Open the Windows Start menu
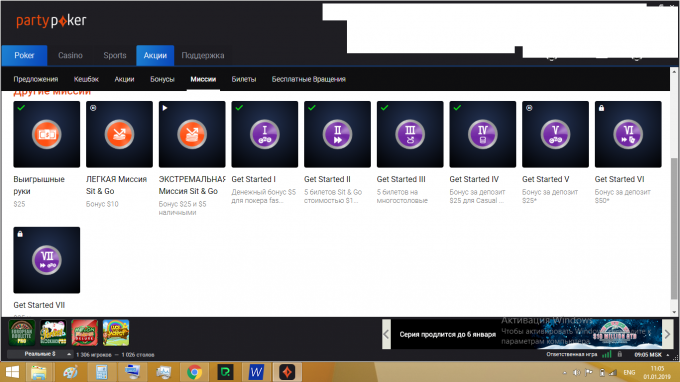This screenshot has width=680, height=382. pyautogui.click(x=12, y=372)
